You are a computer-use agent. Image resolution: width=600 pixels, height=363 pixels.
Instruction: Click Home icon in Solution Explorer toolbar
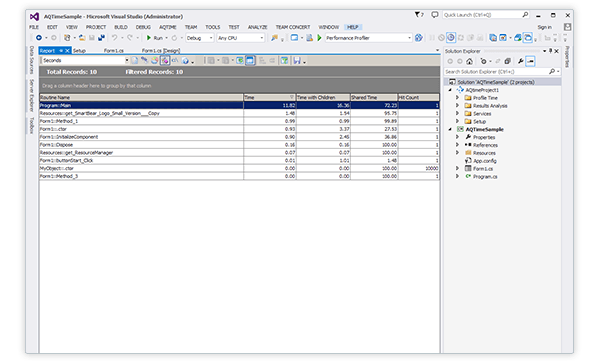[469, 61]
